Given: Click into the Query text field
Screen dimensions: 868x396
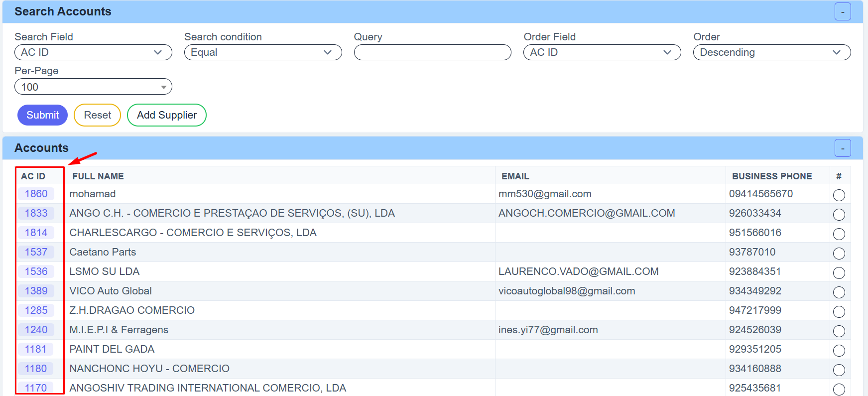Looking at the screenshot, I should (432, 52).
